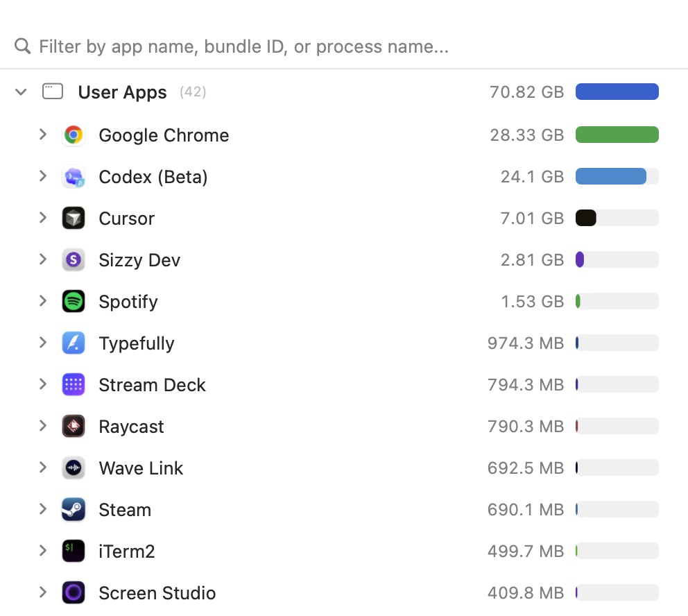Screen dimensions: 688x616
Task: Click the Wave Link app icon
Action: click(x=74, y=468)
